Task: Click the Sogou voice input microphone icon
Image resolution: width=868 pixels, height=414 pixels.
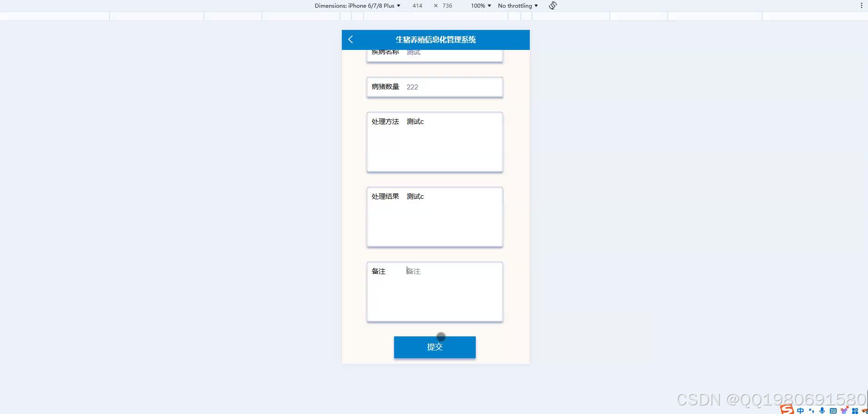Action: click(x=822, y=410)
